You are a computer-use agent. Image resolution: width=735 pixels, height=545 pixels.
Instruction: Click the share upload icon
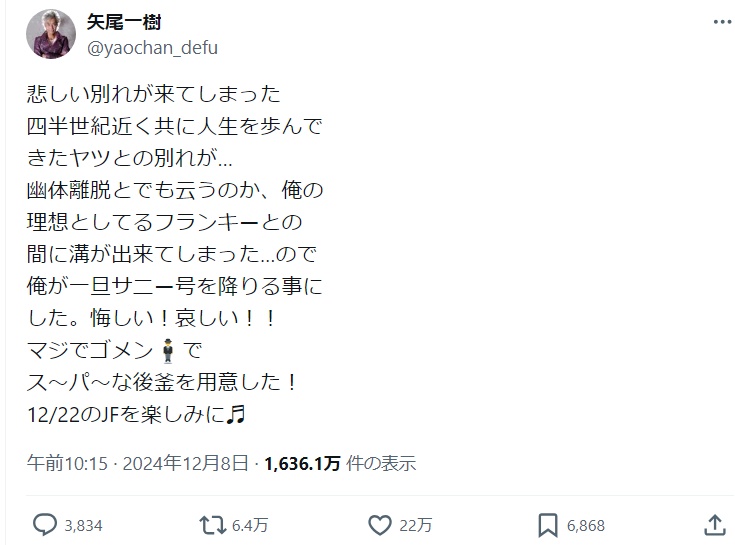714,523
